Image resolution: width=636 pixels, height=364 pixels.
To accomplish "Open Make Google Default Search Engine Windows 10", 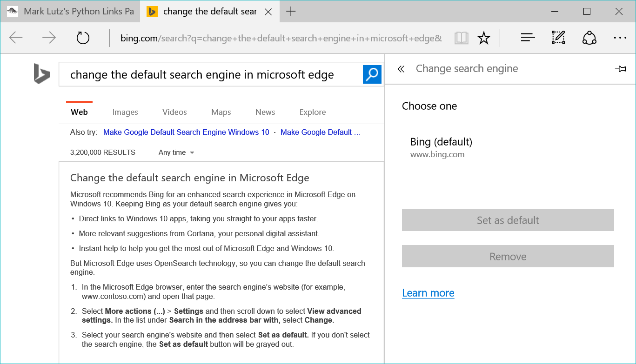I will click(186, 132).
